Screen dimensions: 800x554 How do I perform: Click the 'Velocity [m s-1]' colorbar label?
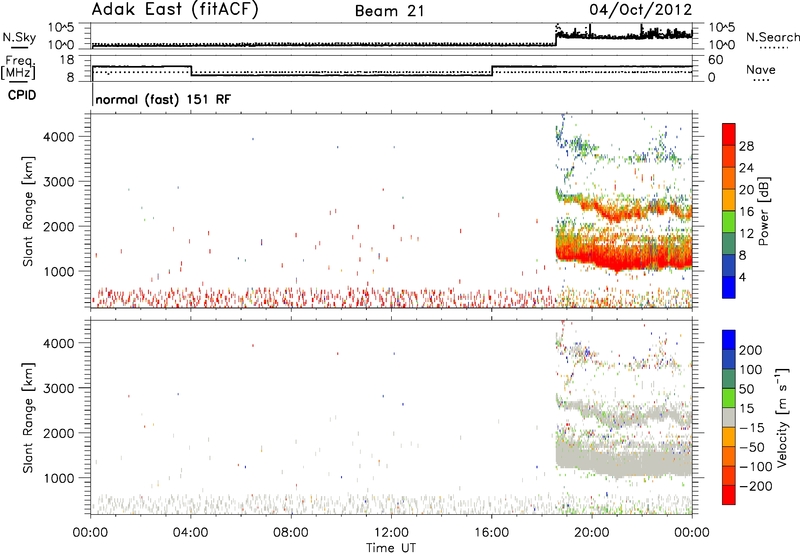782,417
